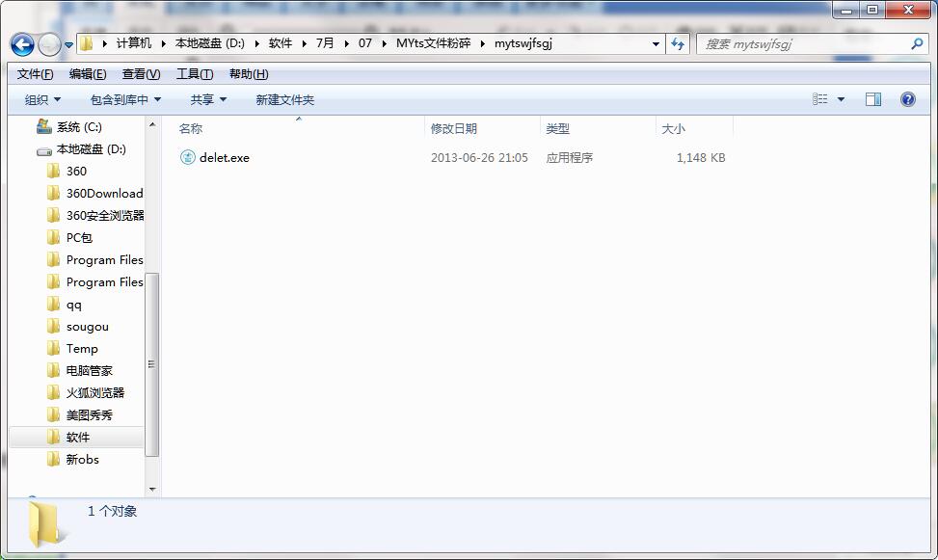Open the 编辑(E) menu
The width and height of the screenshot is (938, 560).
[x=88, y=74]
